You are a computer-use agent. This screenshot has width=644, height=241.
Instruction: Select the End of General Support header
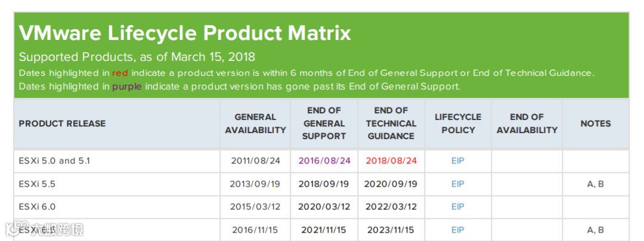(x=324, y=123)
